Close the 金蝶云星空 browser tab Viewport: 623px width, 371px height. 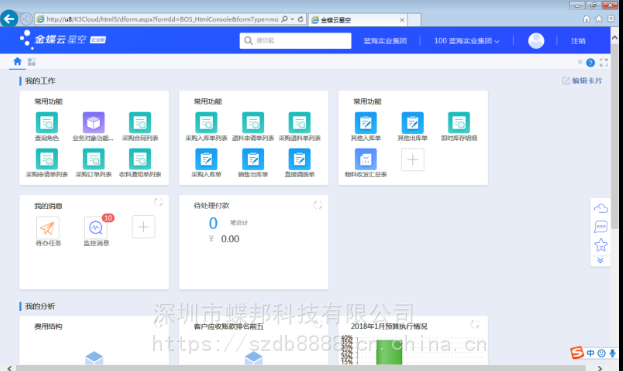coord(402,19)
